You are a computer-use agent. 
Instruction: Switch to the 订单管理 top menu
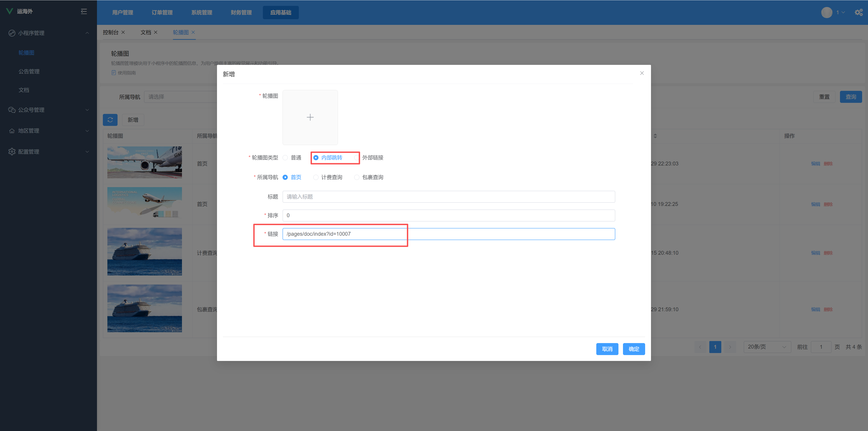click(162, 12)
